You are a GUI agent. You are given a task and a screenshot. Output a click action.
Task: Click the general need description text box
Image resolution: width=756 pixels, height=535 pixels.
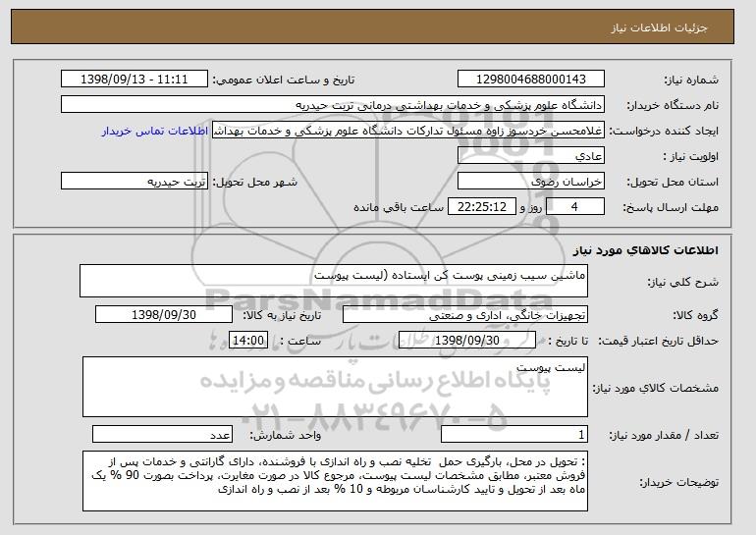click(x=334, y=281)
